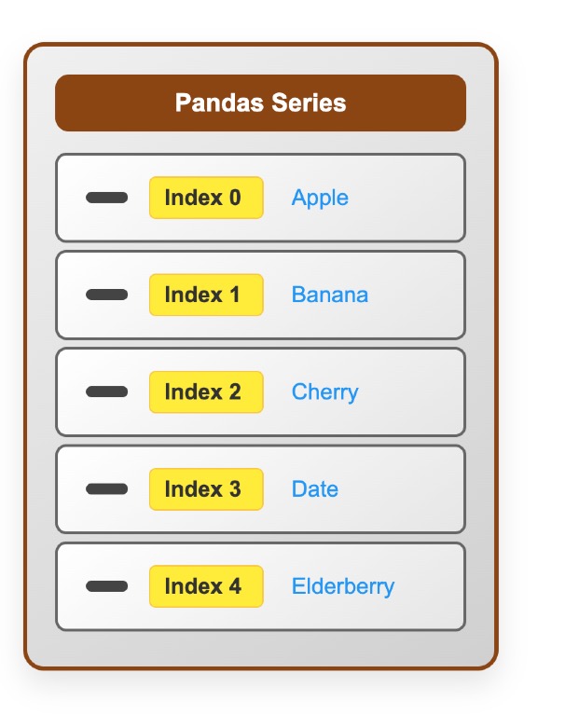Select the Date value text
Viewport: 565px width, 728px height.
point(314,488)
